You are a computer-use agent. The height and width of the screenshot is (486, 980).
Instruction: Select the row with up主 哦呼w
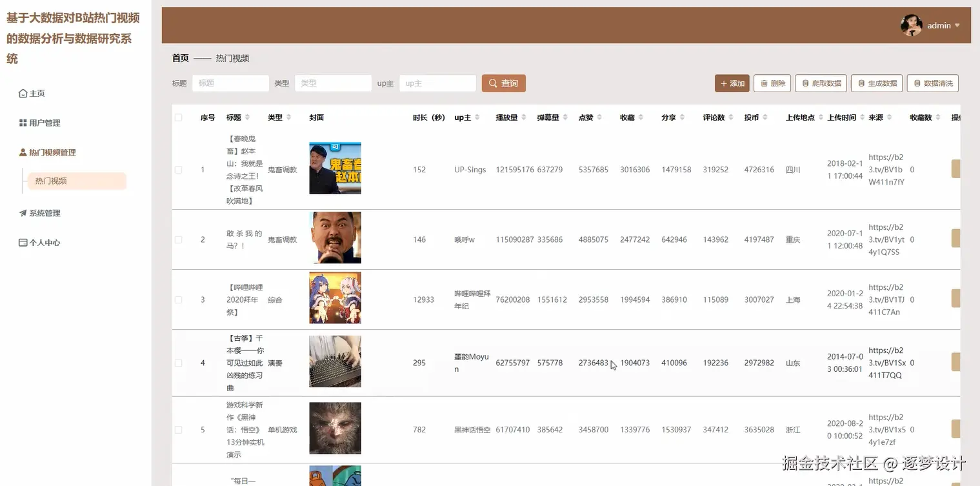178,239
